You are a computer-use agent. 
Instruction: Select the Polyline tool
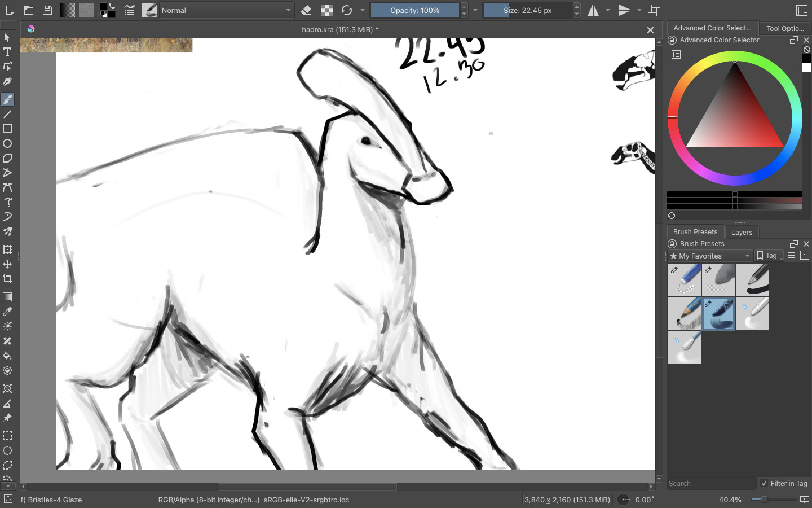tap(7, 173)
